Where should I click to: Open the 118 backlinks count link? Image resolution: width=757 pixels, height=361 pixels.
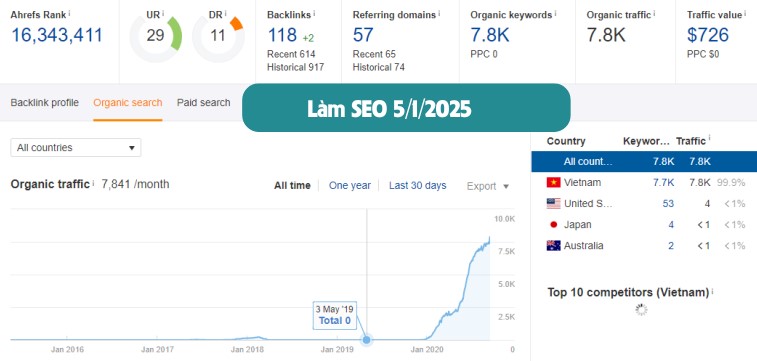click(282, 35)
